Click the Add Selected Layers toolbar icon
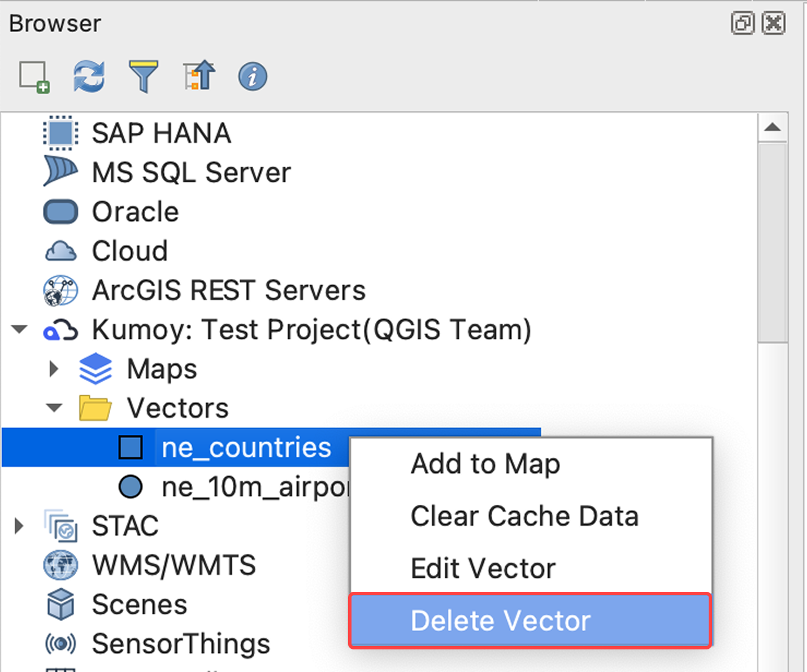This screenshot has height=672, width=807. click(34, 77)
